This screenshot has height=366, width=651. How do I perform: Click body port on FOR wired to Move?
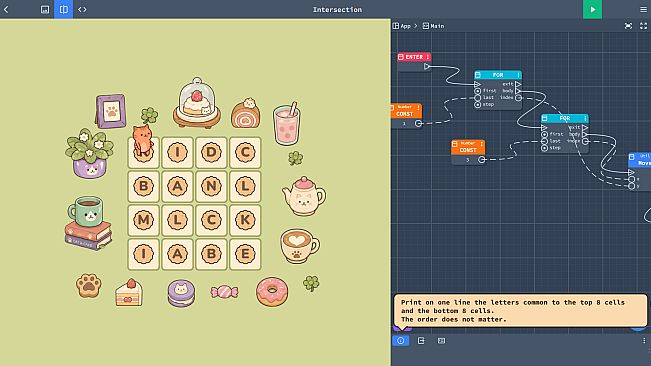585,134
